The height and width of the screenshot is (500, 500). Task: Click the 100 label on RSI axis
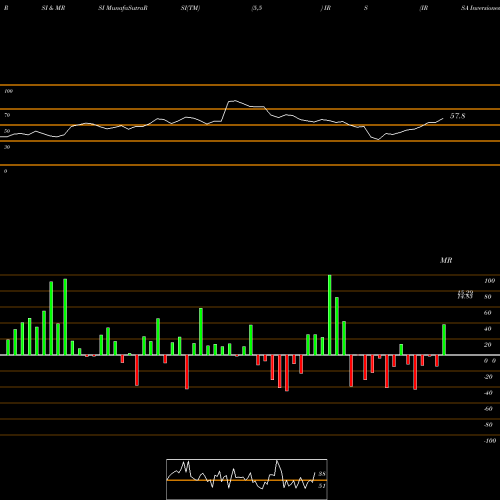[x=8, y=91]
